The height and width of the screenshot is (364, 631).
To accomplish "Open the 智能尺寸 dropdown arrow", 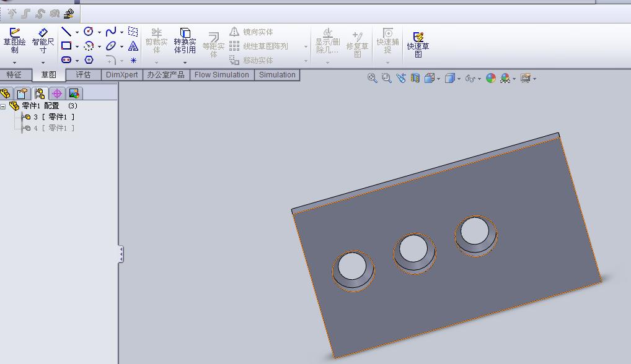I will (43, 63).
